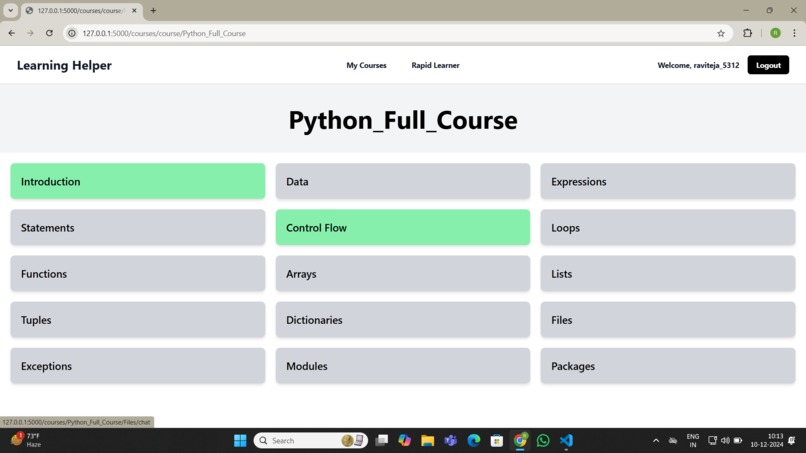Image resolution: width=806 pixels, height=453 pixels.
Task: Click the Learning Helper site title
Action: tap(64, 65)
